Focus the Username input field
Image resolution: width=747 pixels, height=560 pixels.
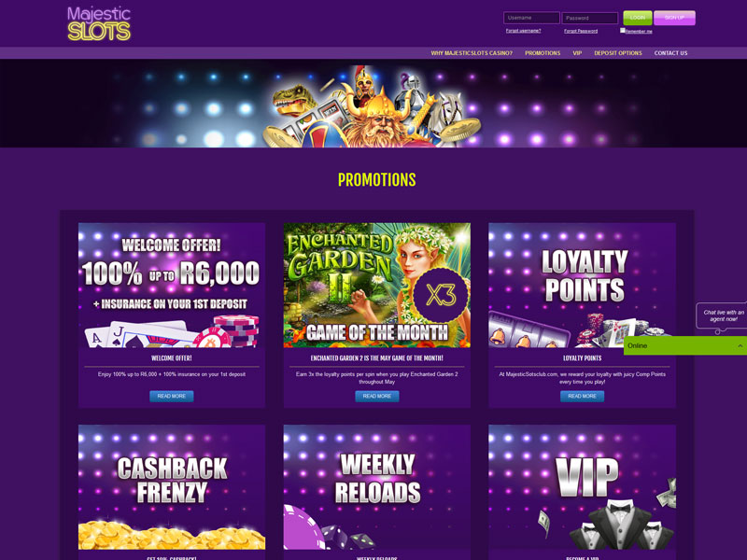tap(531, 18)
